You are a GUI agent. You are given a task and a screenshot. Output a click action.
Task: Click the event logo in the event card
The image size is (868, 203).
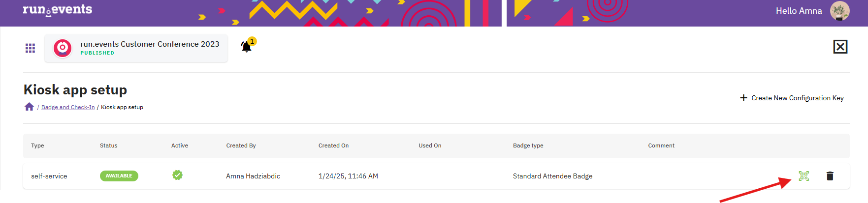(63, 48)
